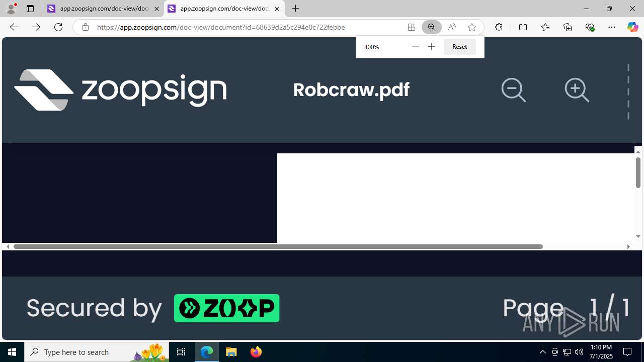644x362 pixels.
Task: Open the Extensions menu
Action: tap(499, 27)
